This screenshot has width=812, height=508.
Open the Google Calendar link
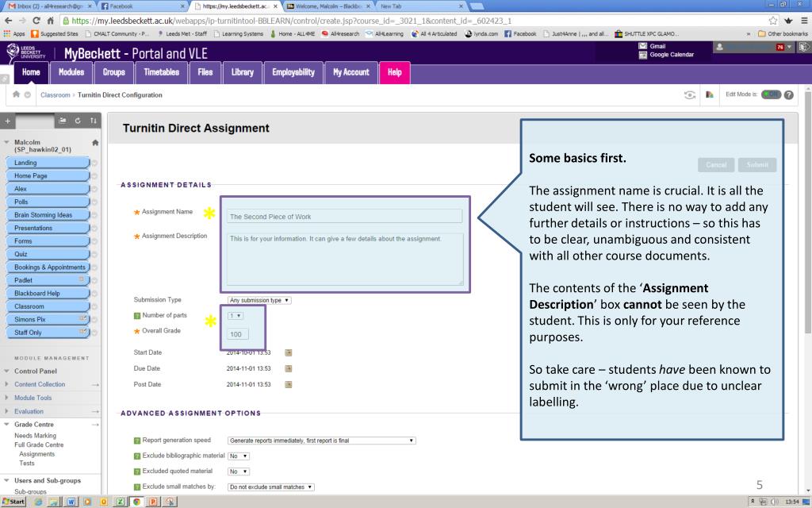coord(672,55)
